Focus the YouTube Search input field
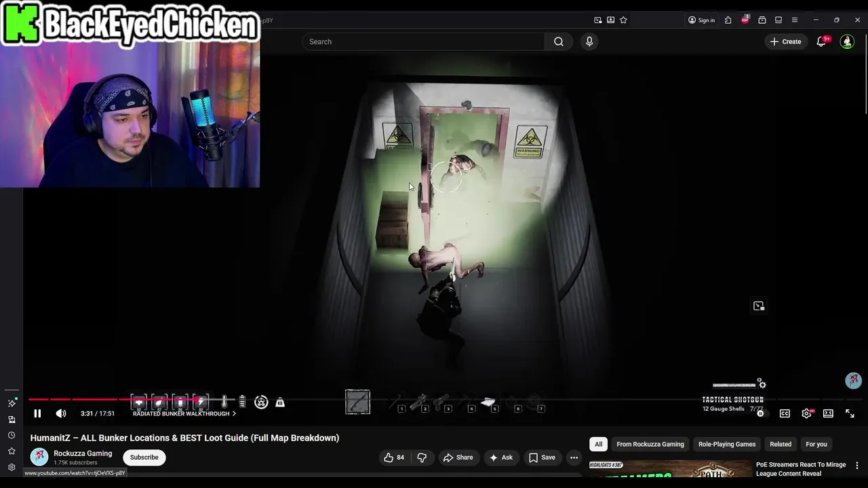Viewport: 868px width, 488px height. [423, 41]
